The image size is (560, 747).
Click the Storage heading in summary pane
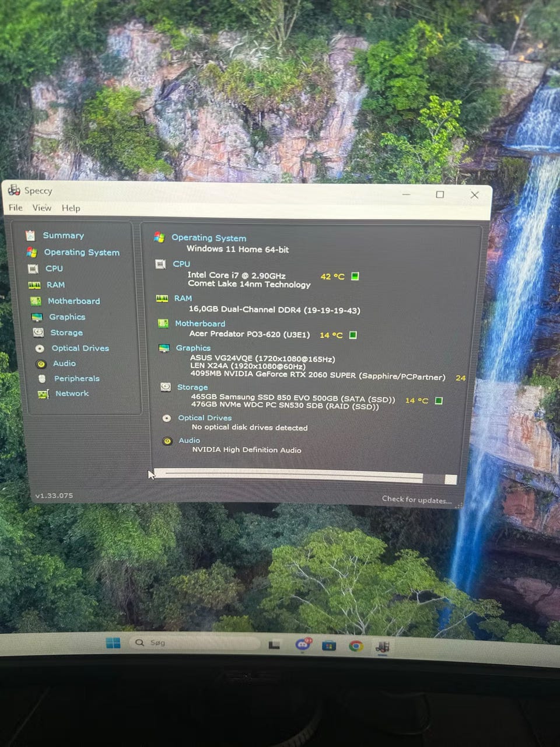pos(192,387)
